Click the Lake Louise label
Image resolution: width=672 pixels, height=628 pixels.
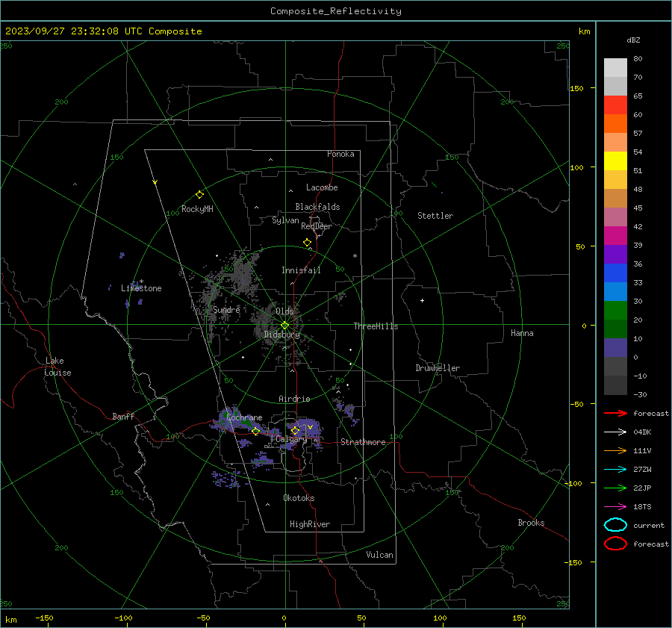pos(57,367)
